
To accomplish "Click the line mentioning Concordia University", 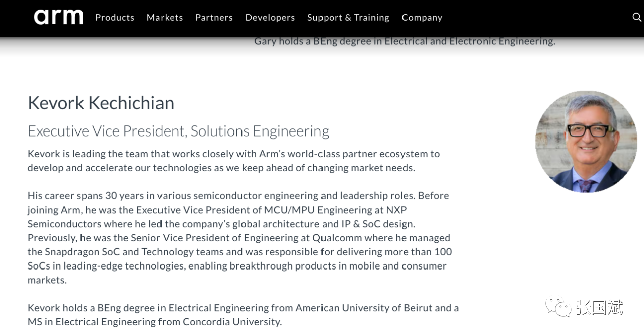I will pos(155,322).
